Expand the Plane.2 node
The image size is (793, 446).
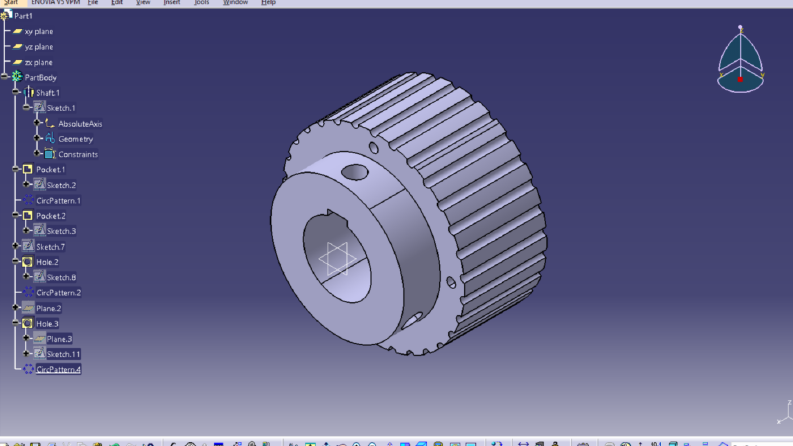[16, 307]
